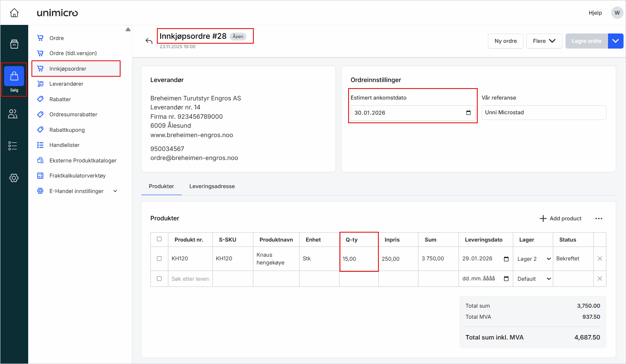Remove the KH120 row with X icon

pyautogui.click(x=599, y=259)
